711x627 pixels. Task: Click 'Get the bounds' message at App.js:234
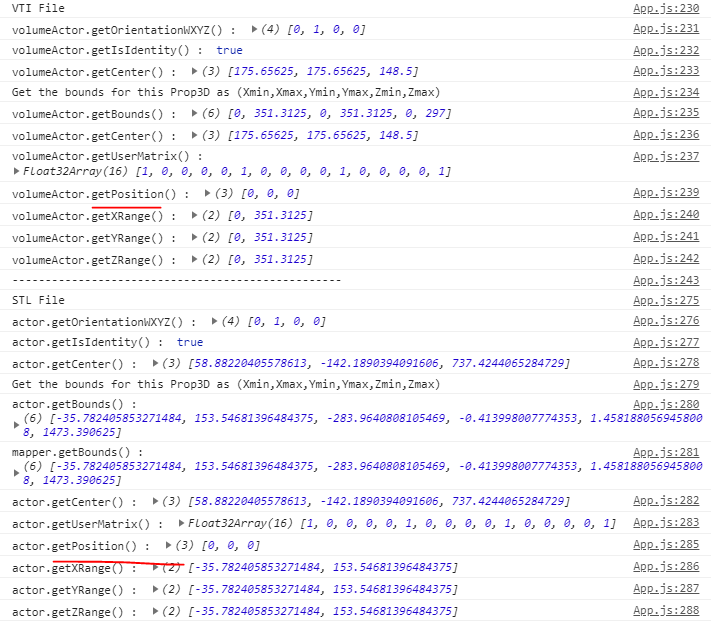click(x=226, y=92)
